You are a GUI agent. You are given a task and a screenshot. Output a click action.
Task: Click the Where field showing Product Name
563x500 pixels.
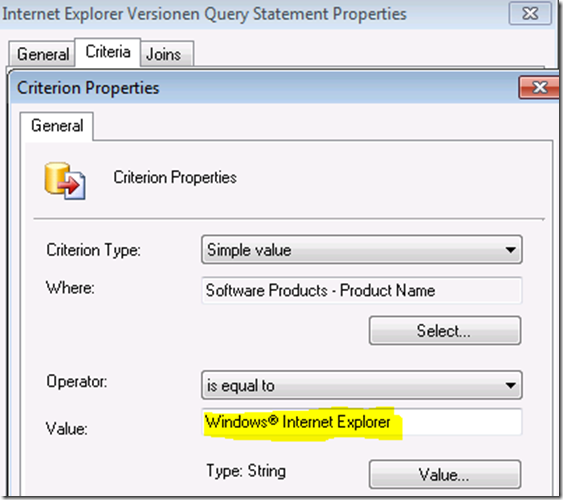click(x=362, y=290)
